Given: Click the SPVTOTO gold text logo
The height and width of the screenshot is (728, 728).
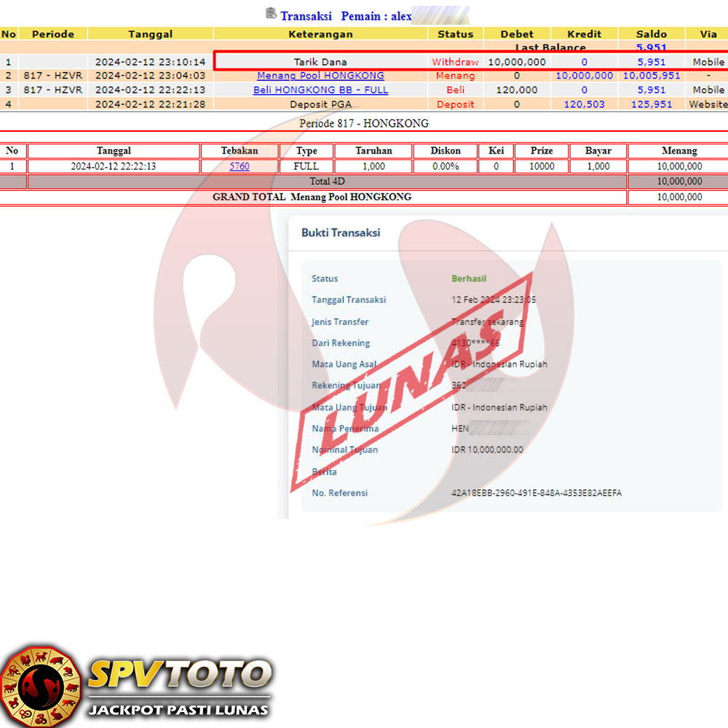Looking at the screenshot, I should pos(179,674).
